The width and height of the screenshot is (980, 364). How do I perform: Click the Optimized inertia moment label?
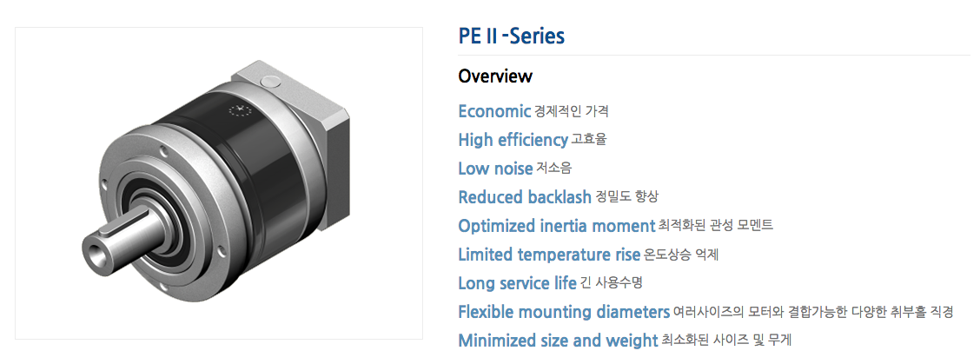[556, 226]
